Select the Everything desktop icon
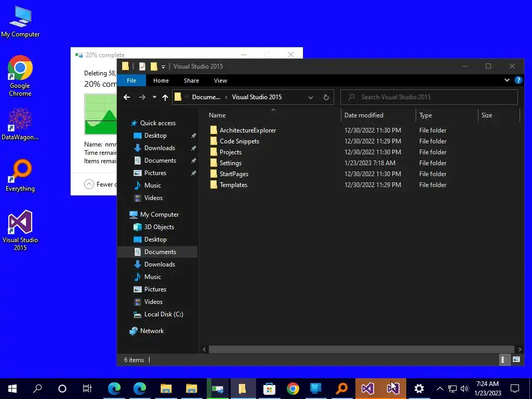Viewport: 532px width, 399px height. tap(20, 176)
